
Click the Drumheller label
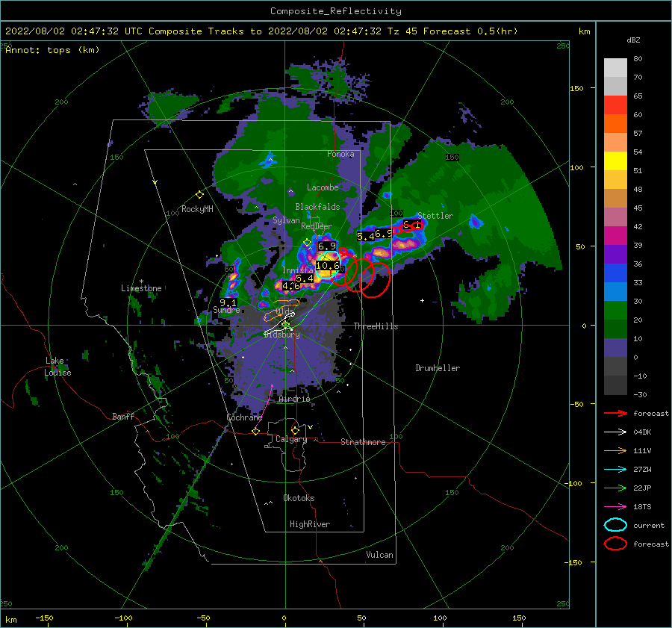pos(438,368)
